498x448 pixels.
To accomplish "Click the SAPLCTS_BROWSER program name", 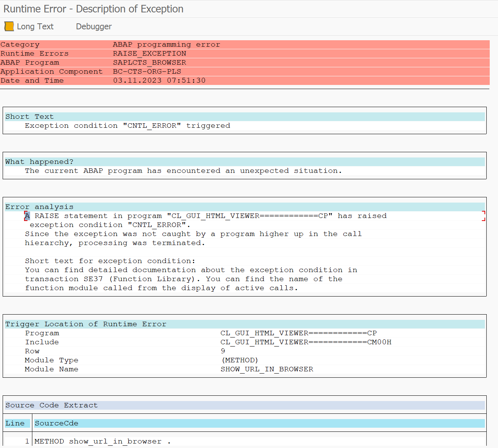I will (150, 62).
